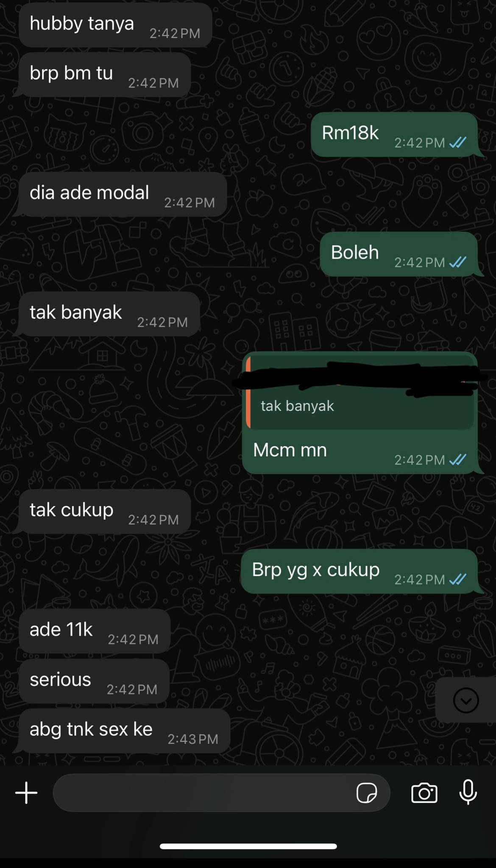Tap the 'dia ade modal' message

123,194
